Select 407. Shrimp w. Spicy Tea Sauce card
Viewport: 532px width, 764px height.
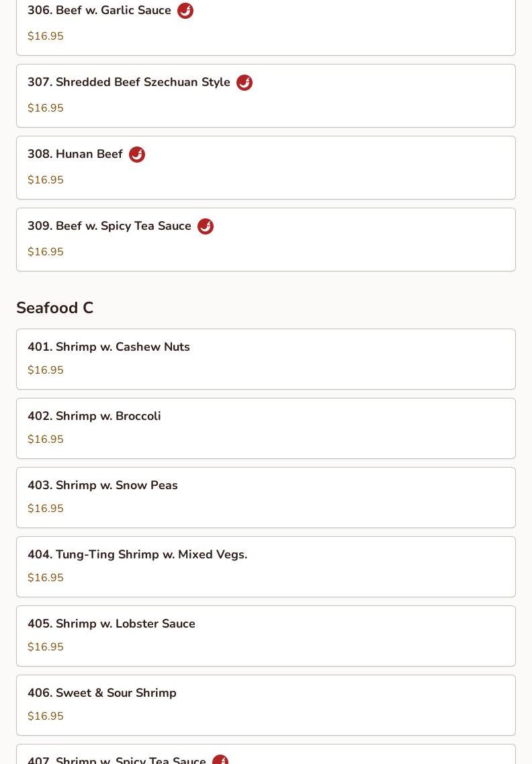click(x=266, y=754)
